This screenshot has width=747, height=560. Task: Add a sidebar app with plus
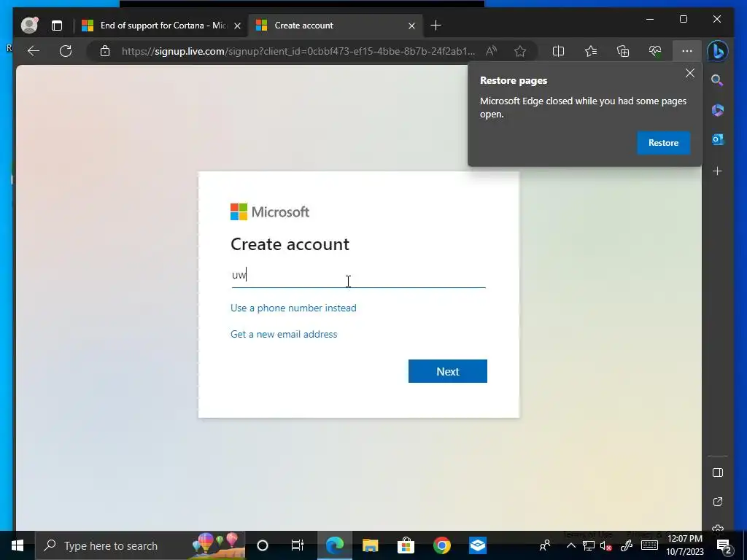pyautogui.click(x=718, y=171)
